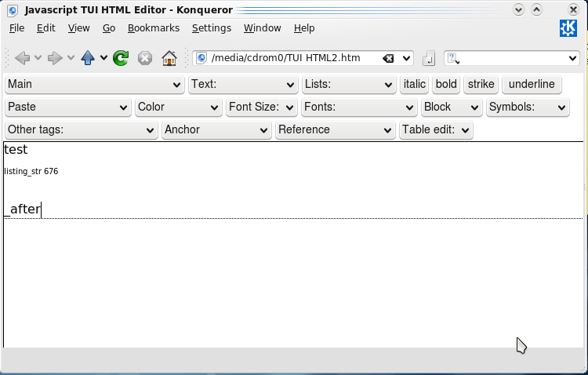Open the Fonts: dropdown
The image size is (588, 375).
pyautogui.click(x=359, y=107)
